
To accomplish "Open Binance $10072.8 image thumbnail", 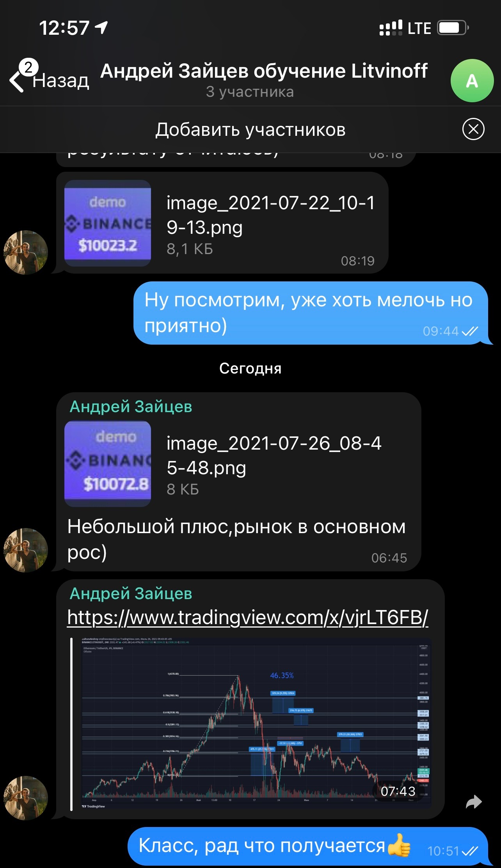I will [x=108, y=464].
